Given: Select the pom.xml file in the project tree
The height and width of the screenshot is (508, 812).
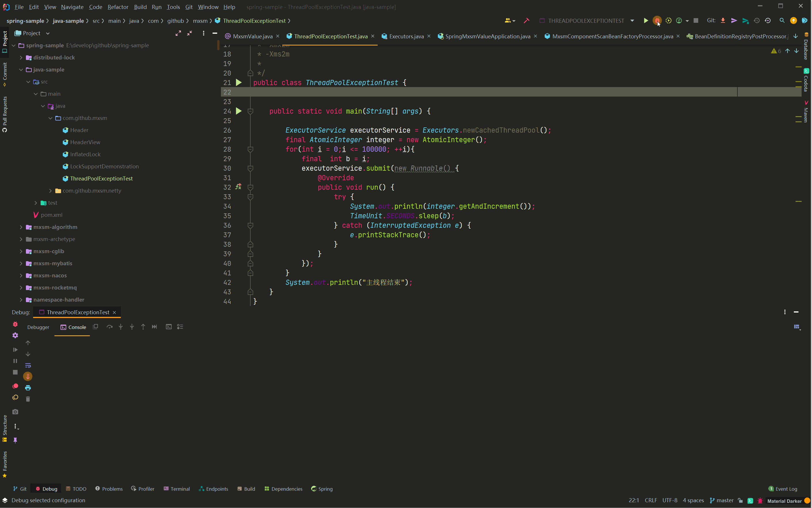Looking at the screenshot, I should point(51,215).
